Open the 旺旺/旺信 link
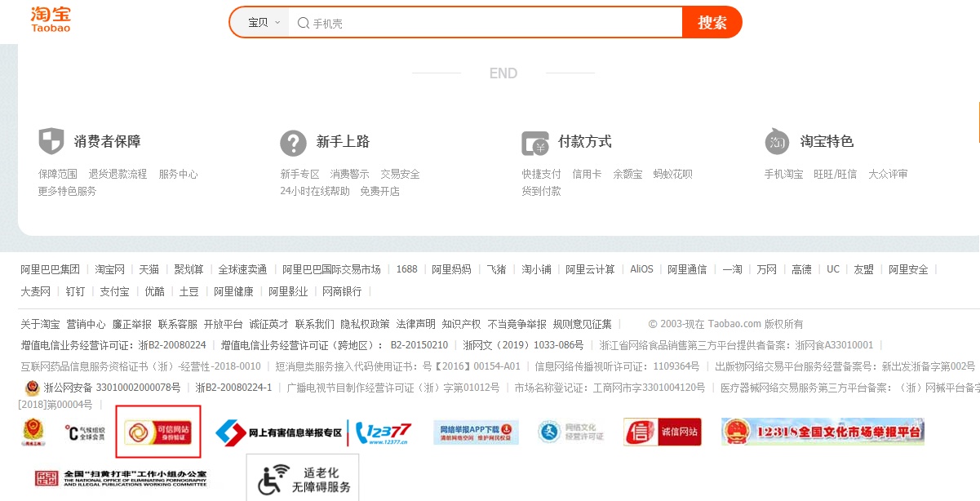The image size is (980, 501). click(x=836, y=175)
